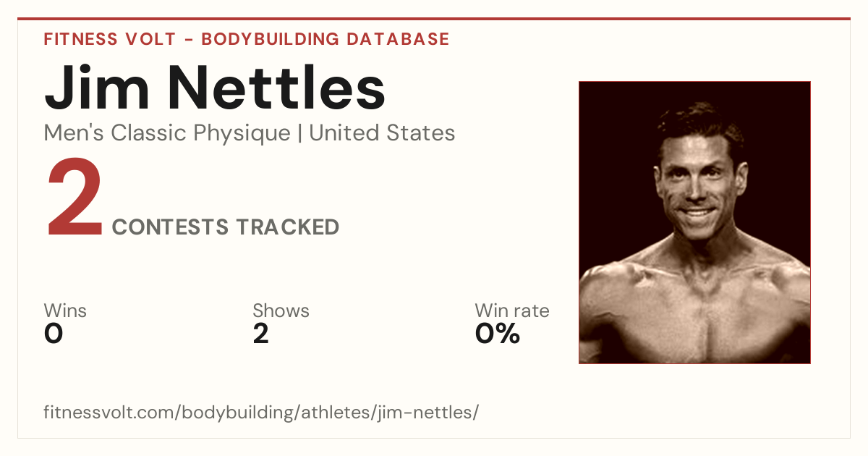Click the Jim Nettles athlete photo
Image resolution: width=868 pixels, height=456 pixels.
(694, 222)
